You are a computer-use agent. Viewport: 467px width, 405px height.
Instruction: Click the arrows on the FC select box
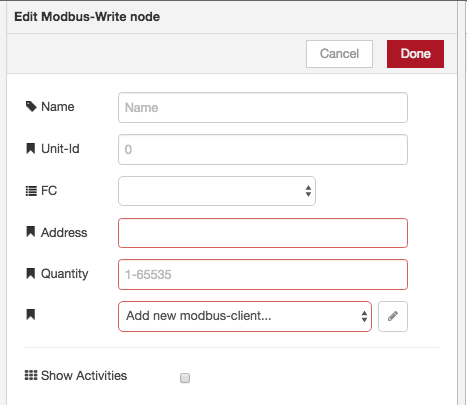coord(308,191)
